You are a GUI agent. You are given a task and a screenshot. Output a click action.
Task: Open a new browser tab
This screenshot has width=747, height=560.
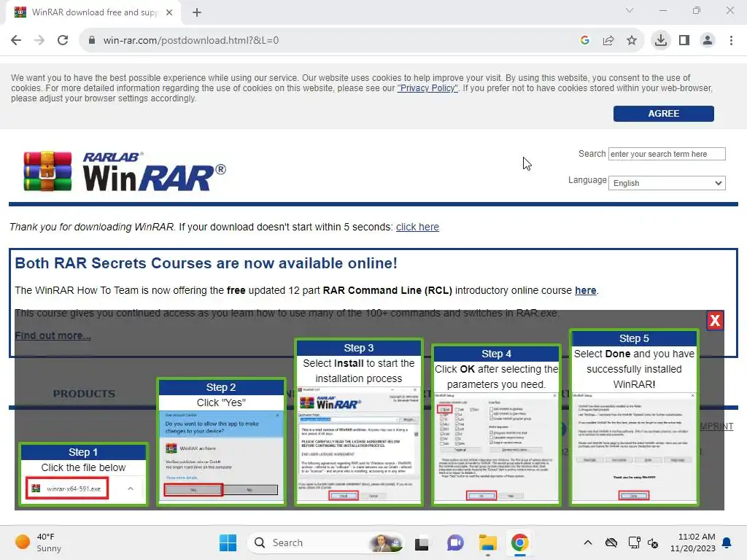[197, 13]
